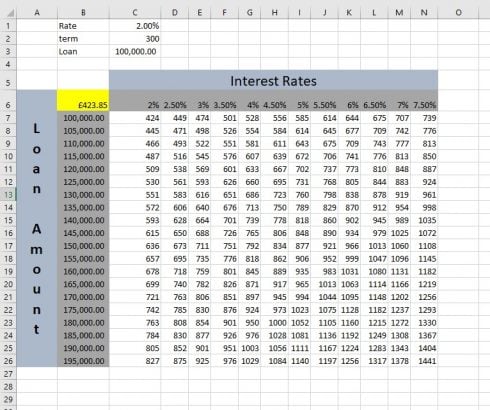Select column H header
490x410 pixels.
point(275,13)
